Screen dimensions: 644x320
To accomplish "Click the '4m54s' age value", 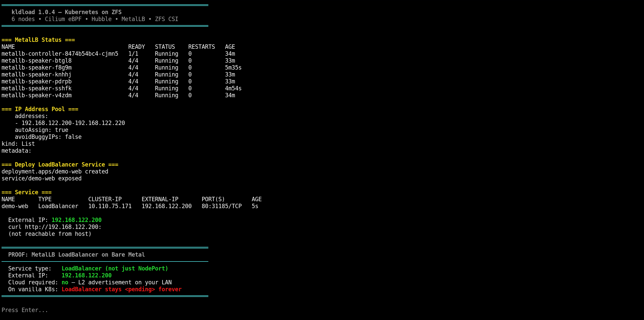I will (x=233, y=88).
